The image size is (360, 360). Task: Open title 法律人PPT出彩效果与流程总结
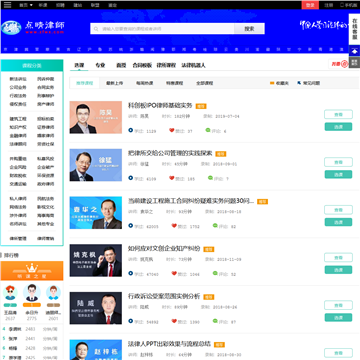[169, 344]
